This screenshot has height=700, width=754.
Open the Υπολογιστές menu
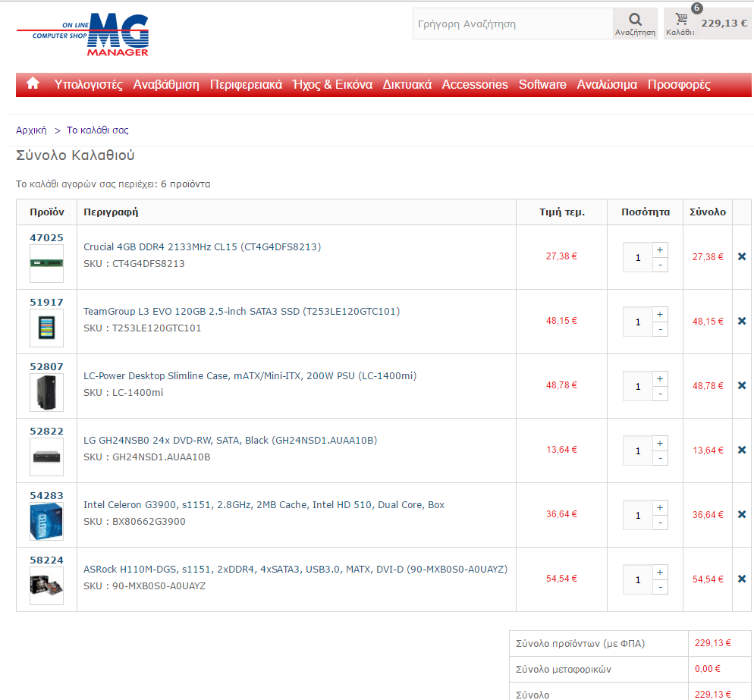(x=89, y=85)
